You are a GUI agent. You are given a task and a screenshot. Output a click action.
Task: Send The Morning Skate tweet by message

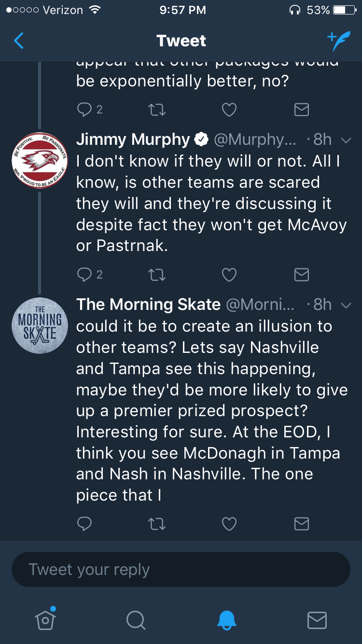pyautogui.click(x=302, y=524)
